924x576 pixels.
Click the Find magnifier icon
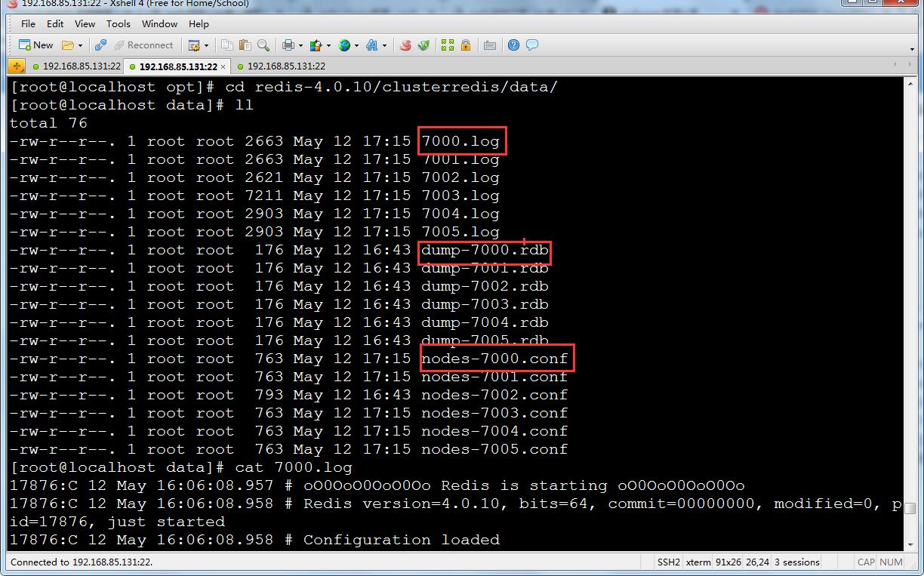(263, 45)
